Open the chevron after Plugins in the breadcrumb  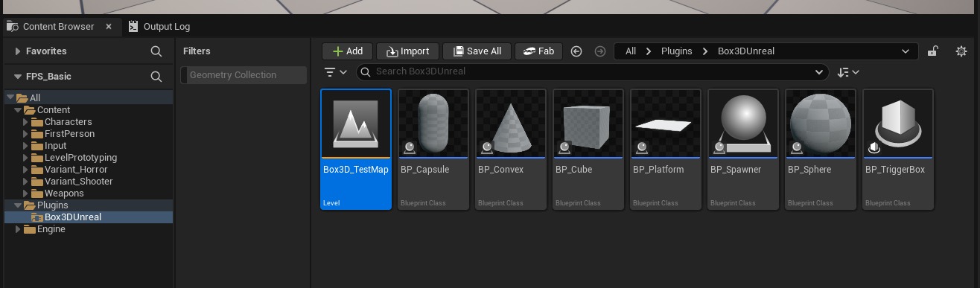click(x=704, y=51)
